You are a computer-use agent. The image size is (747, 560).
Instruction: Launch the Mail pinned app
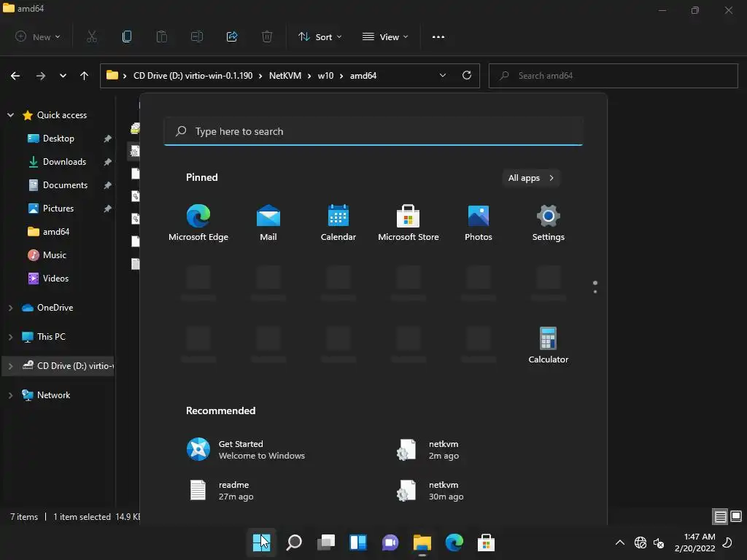(268, 223)
